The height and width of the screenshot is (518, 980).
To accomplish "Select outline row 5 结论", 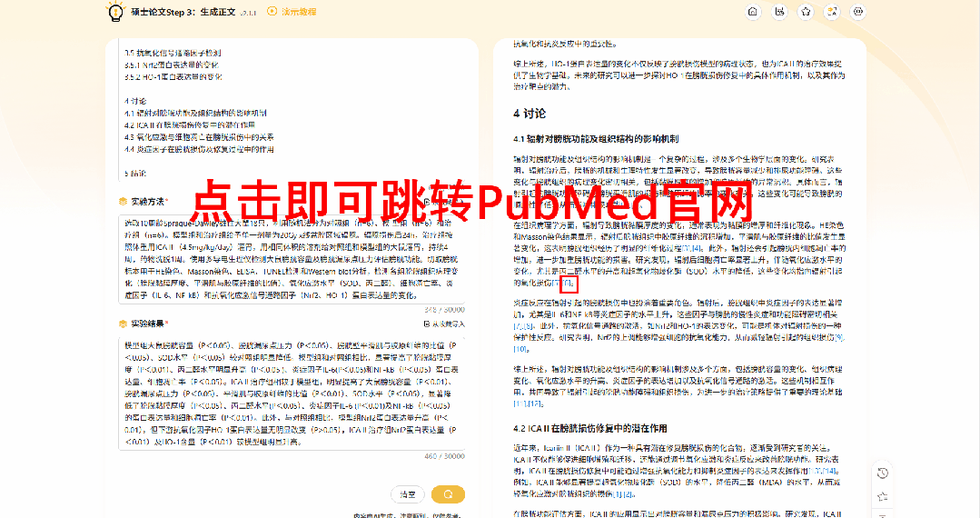I will tap(135, 174).
